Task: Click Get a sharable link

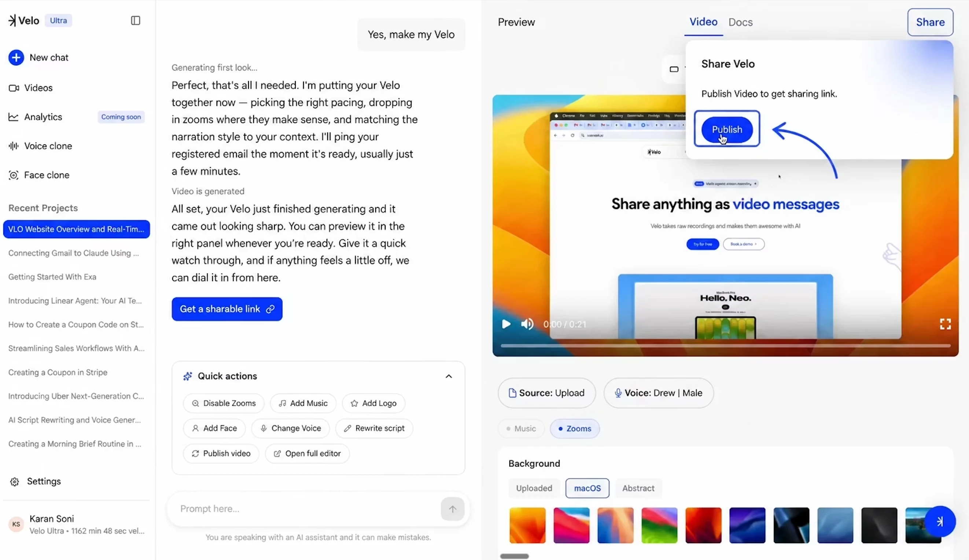Action: [x=227, y=309]
